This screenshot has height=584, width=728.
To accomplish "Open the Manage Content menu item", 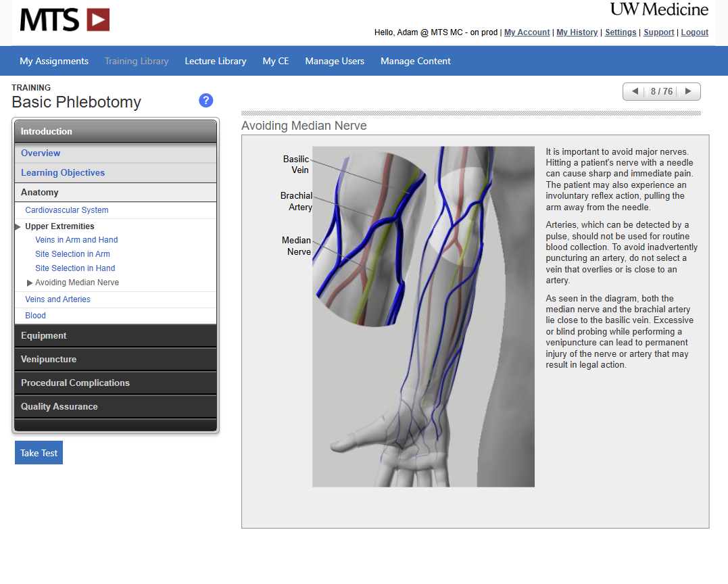I will tap(416, 61).
